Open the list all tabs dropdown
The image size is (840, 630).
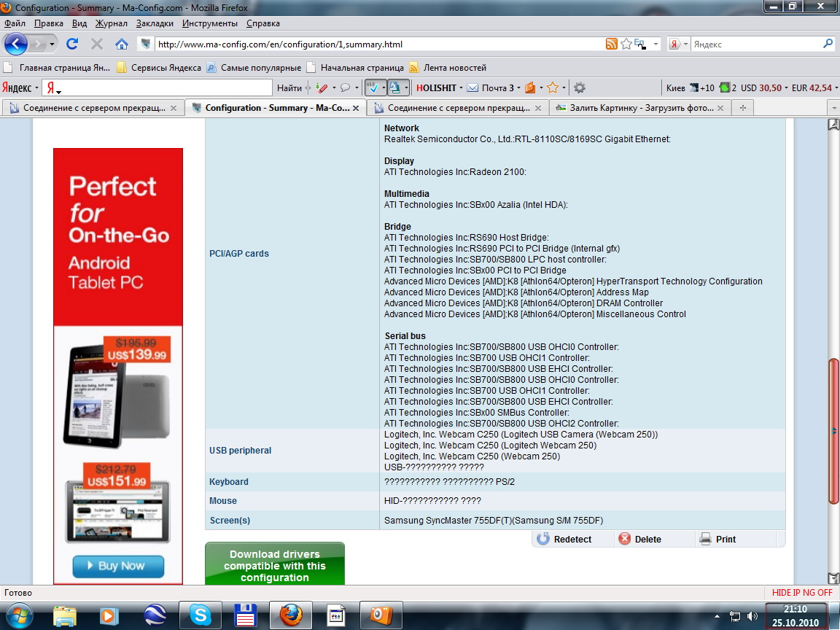pyautogui.click(x=833, y=108)
